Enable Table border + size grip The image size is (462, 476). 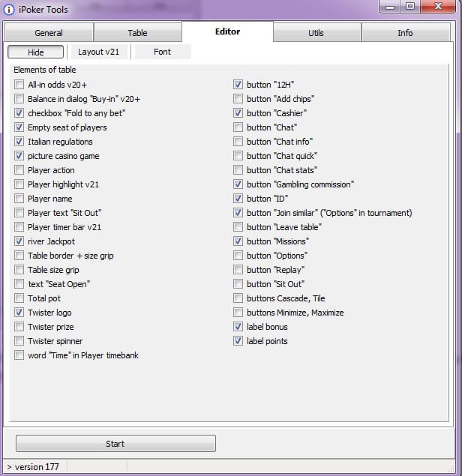[19, 256]
